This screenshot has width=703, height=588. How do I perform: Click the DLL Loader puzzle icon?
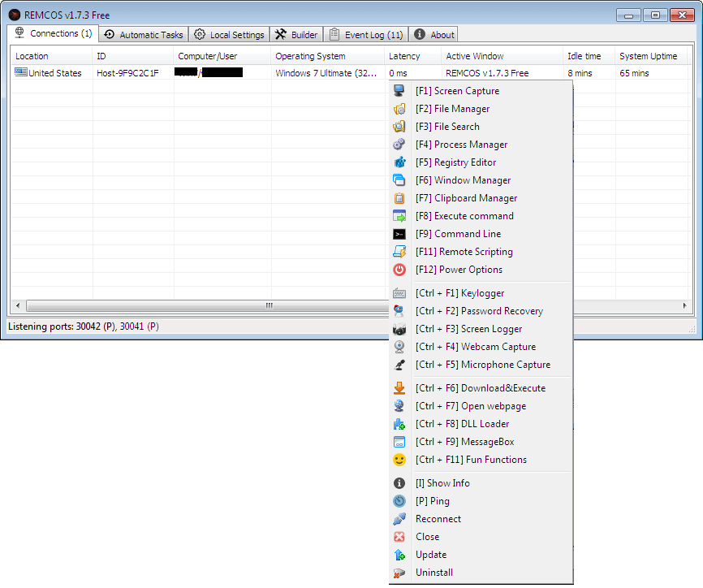pos(399,424)
